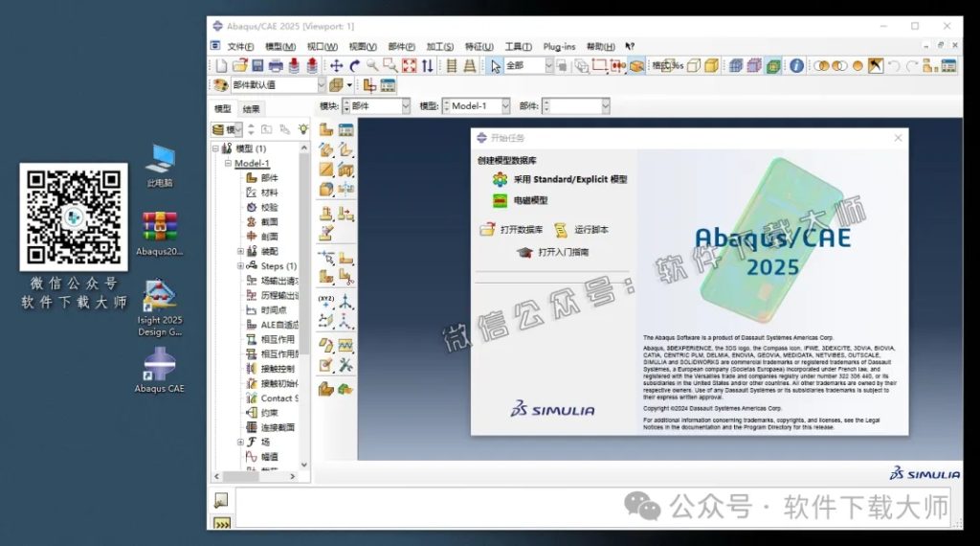The width and height of the screenshot is (980, 546).
Task: Expand the 装配 assembly tree node
Action: (x=240, y=251)
